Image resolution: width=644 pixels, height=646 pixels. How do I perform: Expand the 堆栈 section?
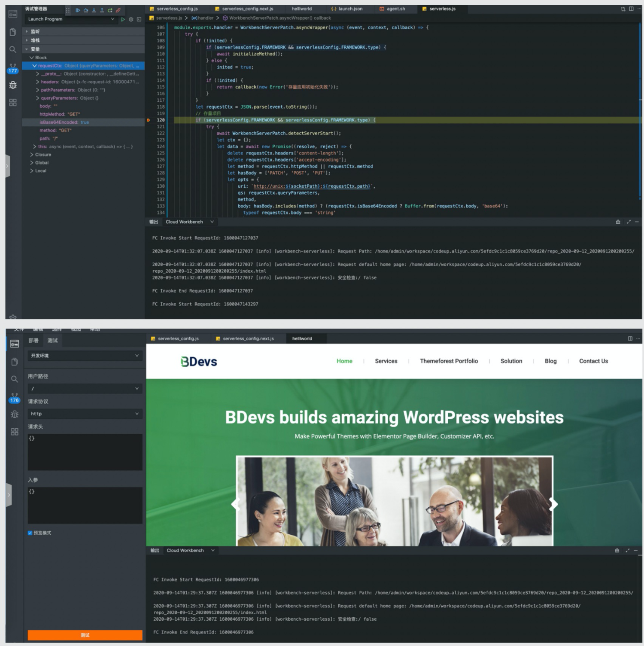click(83, 40)
